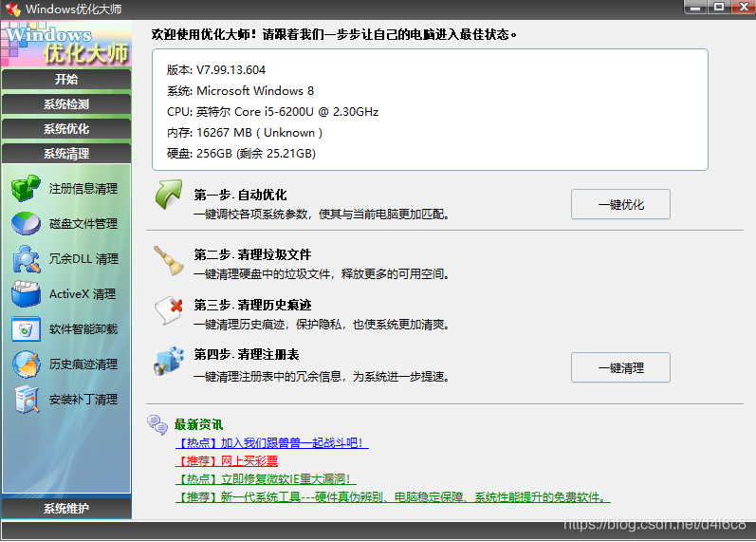Click the 第二步. 清理垃圾文件 heading
Screen dimensions: 756x542
point(252,254)
